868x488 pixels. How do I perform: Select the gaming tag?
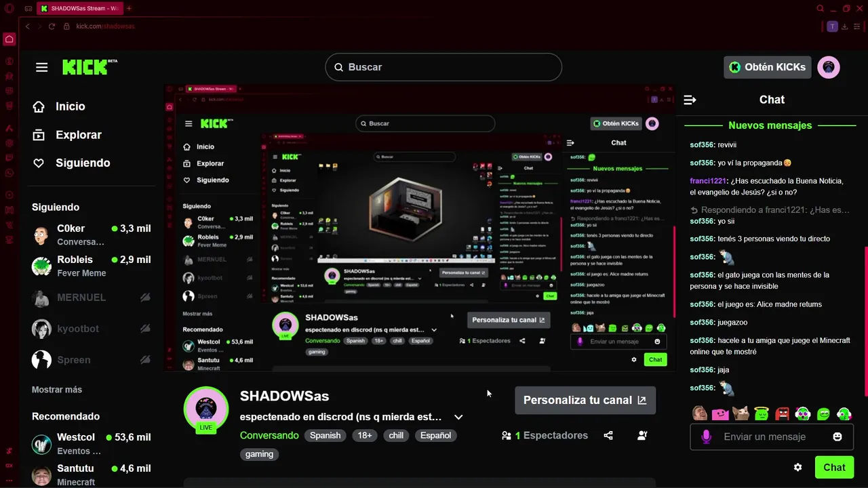[259, 454]
